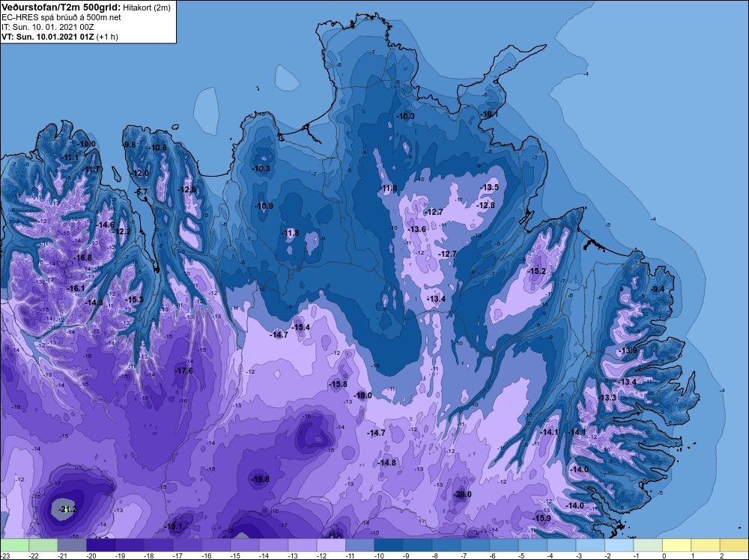Image resolution: width=749 pixels, height=560 pixels.
Task: Click the -5.7 temperature value
Action: coord(142,192)
